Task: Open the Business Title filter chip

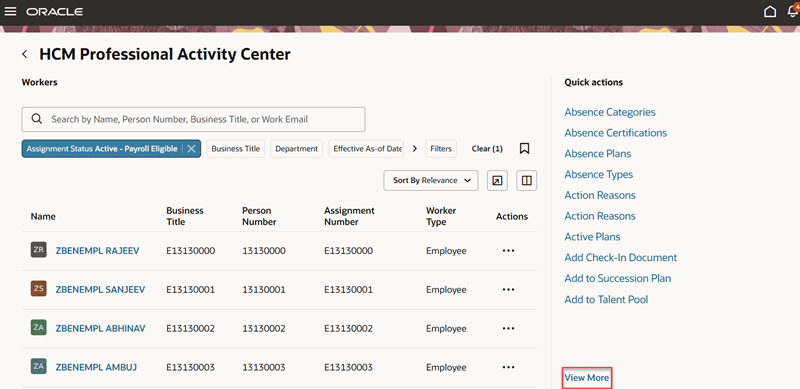Action: [236, 149]
